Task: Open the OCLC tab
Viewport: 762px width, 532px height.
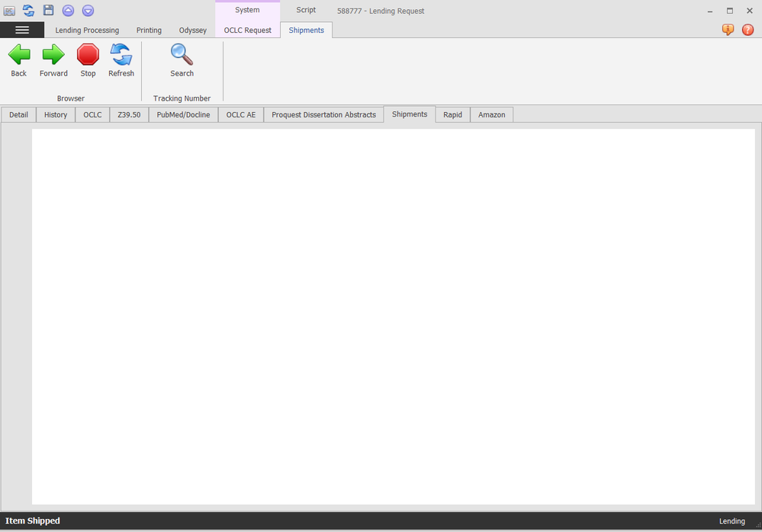Action: [92, 114]
